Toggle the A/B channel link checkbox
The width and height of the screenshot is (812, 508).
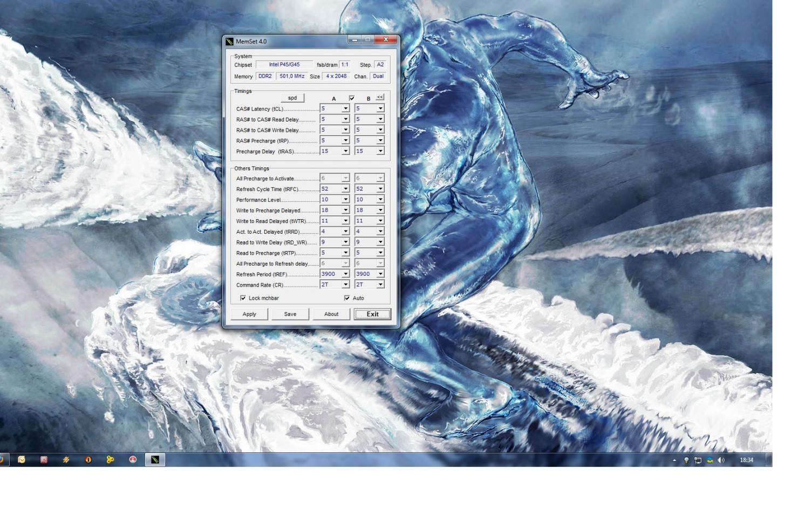352,98
